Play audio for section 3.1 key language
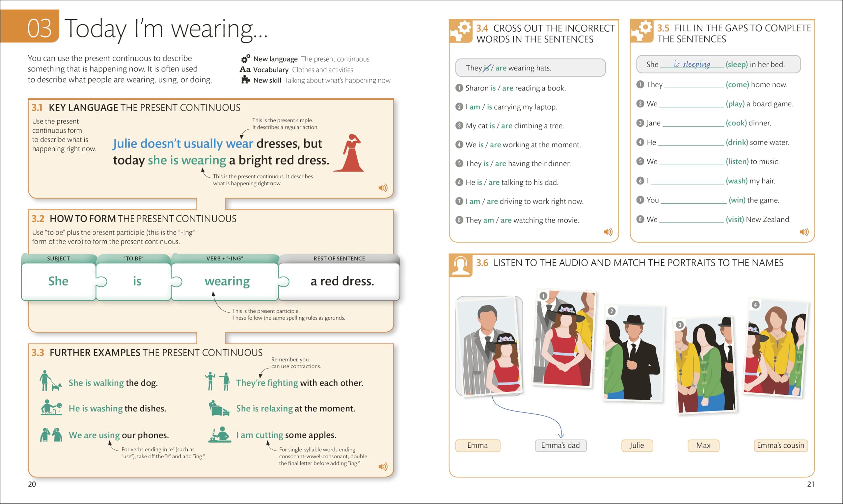The image size is (843, 504). point(383,188)
